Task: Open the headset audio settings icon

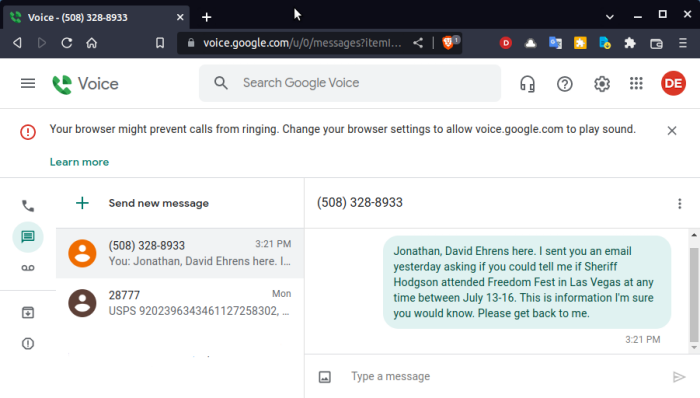Action: (x=527, y=84)
